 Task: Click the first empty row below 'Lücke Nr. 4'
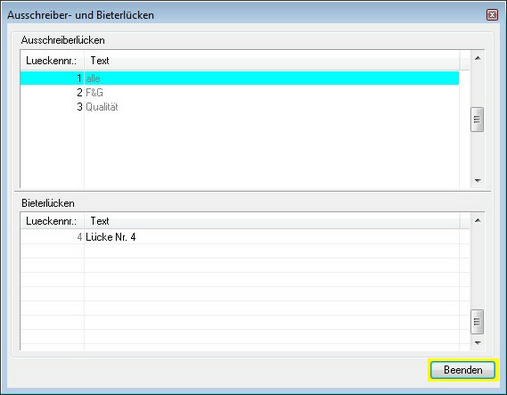pyautogui.click(x=245, y=251)
